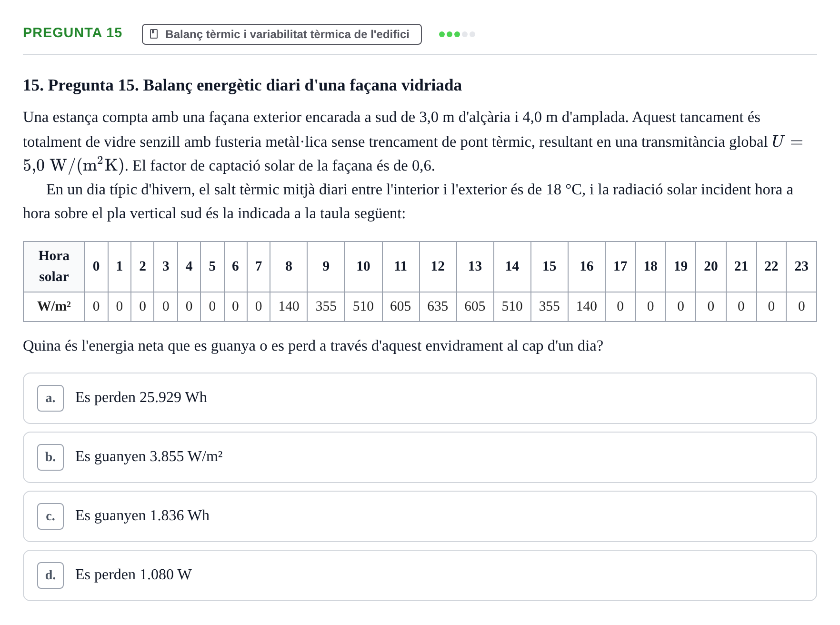Click the W/m² row header cell
Screen dimensions: 840x625
[54, 306]
